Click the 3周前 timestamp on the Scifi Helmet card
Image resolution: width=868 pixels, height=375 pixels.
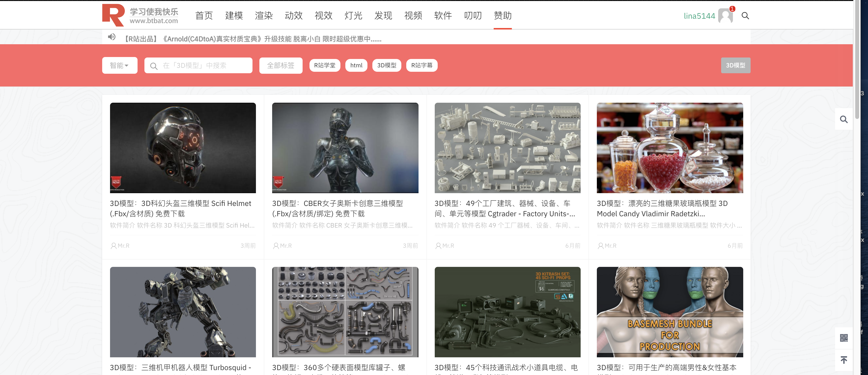tap(248, 246)
